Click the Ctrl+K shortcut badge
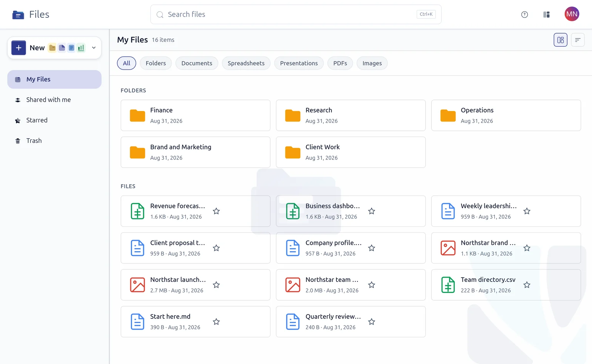Viewport: 592px width, 364px height. (x=426, y=14)
